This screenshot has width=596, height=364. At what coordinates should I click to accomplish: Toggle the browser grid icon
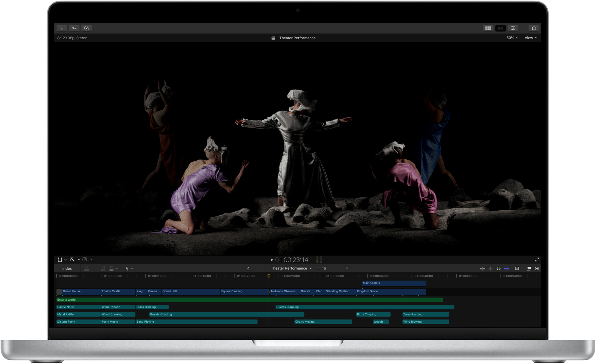pyautogui.click(x=488, y=28)
